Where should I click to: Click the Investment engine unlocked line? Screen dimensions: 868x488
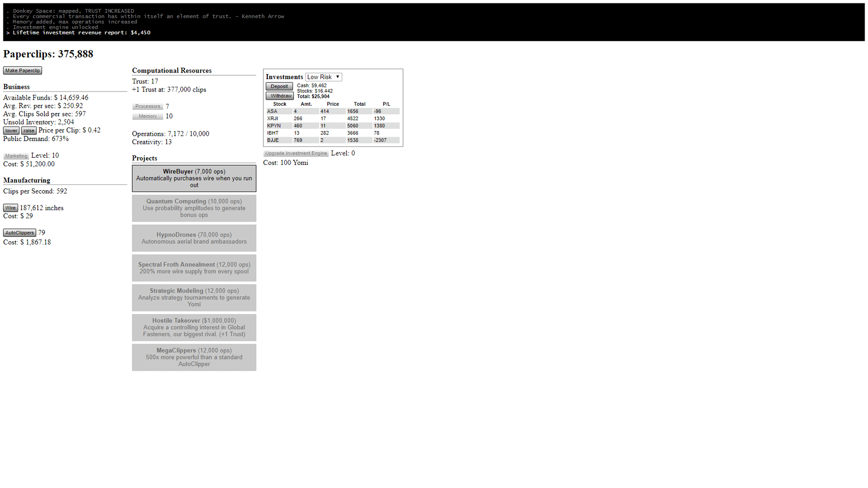pos(55,27)
